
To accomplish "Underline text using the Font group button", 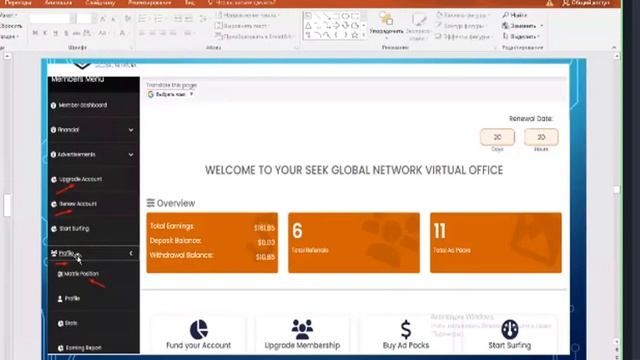I will point(56,33).
